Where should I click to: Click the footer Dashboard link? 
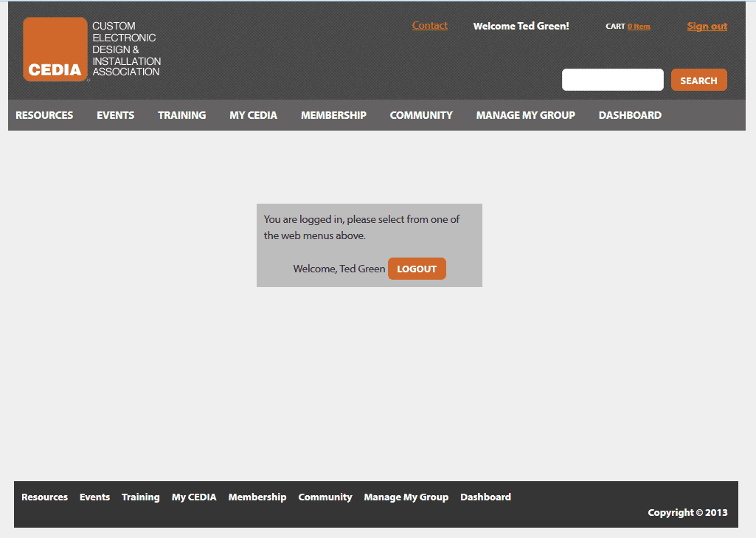[485, 497]
